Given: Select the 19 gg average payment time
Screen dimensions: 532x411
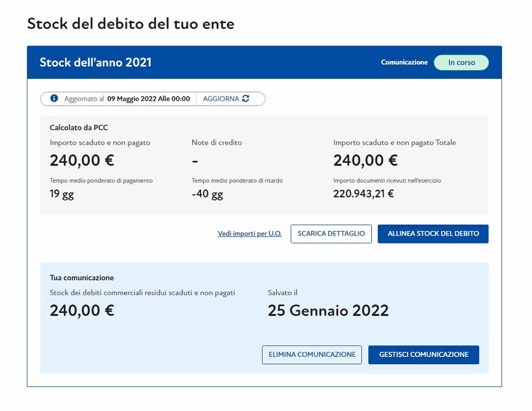Looking at the screenshot, I should tap(62, 195).
